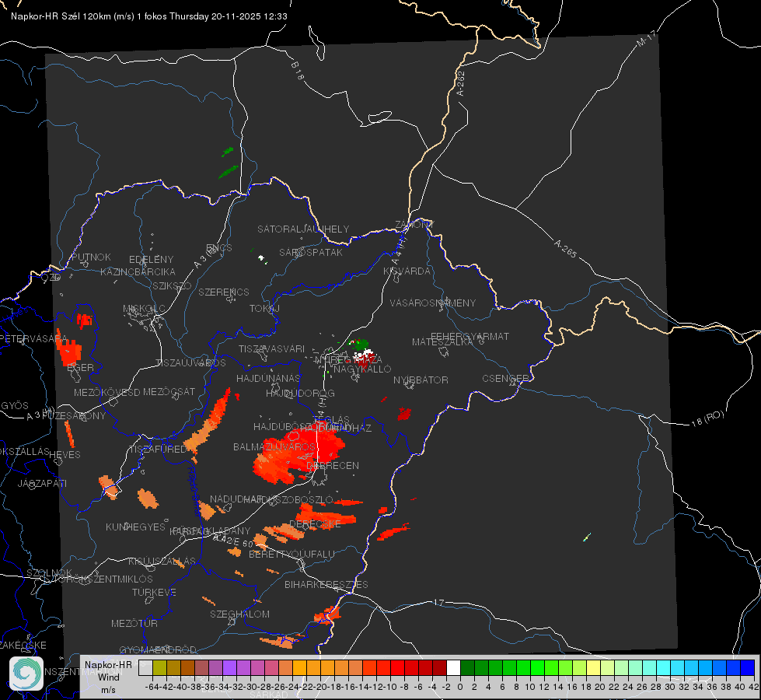Click the HAJDÚNÁNÁS label
Image resolution: width=761 pixels, height=700 pixels.
point(268,378)
